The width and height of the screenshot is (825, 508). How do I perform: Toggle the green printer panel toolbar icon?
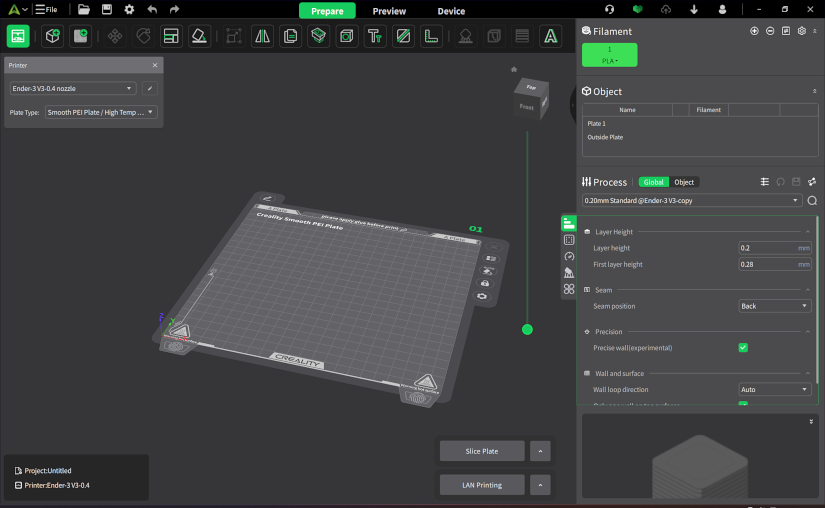(18, 36)
